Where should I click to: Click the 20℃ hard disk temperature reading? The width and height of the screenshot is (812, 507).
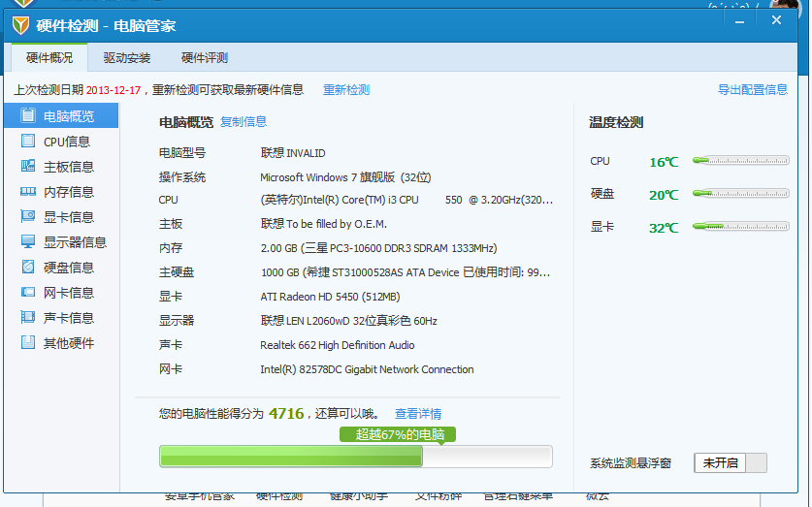click(x=664, y=195)
